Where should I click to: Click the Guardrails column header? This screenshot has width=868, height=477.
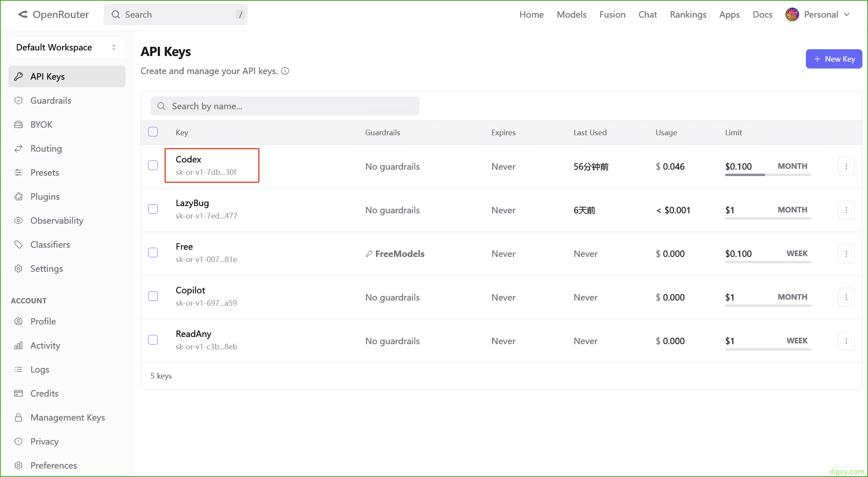(382, 132)
